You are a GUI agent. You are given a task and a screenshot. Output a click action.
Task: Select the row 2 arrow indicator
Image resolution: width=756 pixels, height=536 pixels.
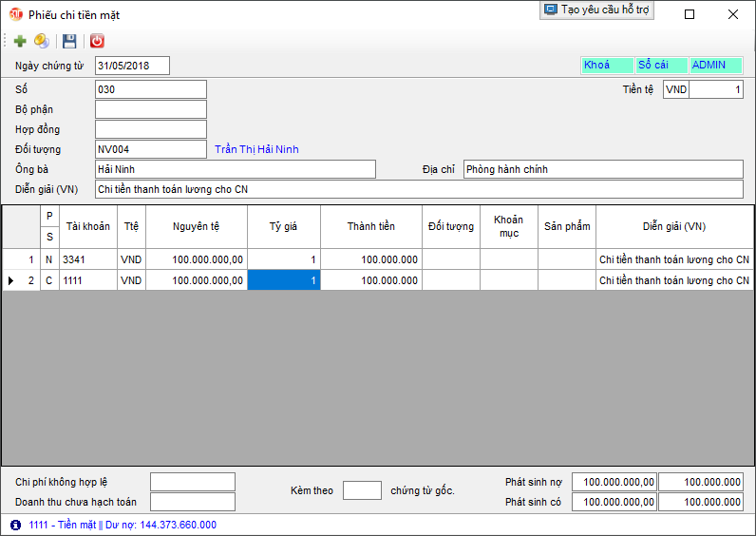coord(11,280)
